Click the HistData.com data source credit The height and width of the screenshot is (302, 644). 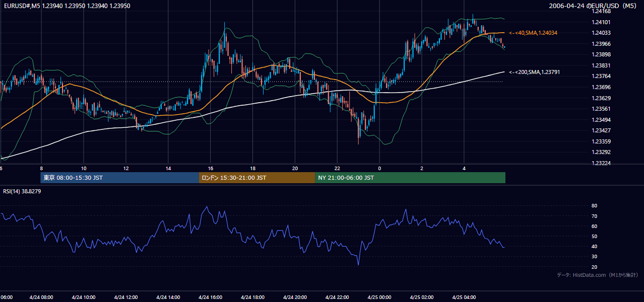pyautogui.click(x=598, y=275)
